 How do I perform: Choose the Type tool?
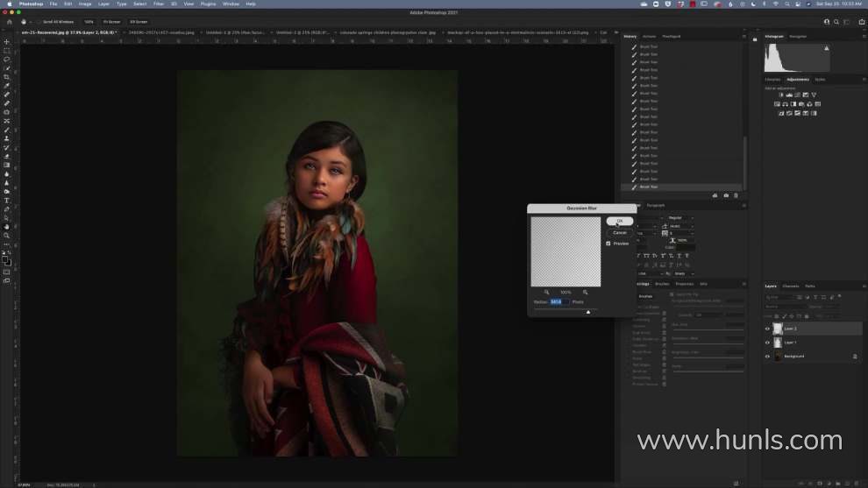tap(7, 201)
